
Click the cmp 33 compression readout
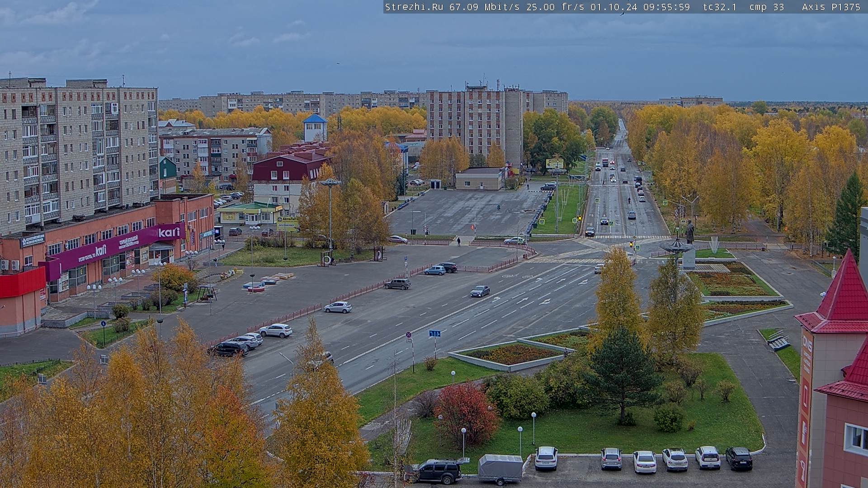tap(766, 7)
